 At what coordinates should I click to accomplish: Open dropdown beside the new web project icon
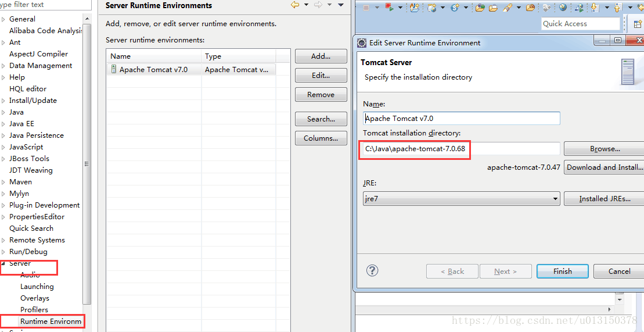click(x=442, y=8)
